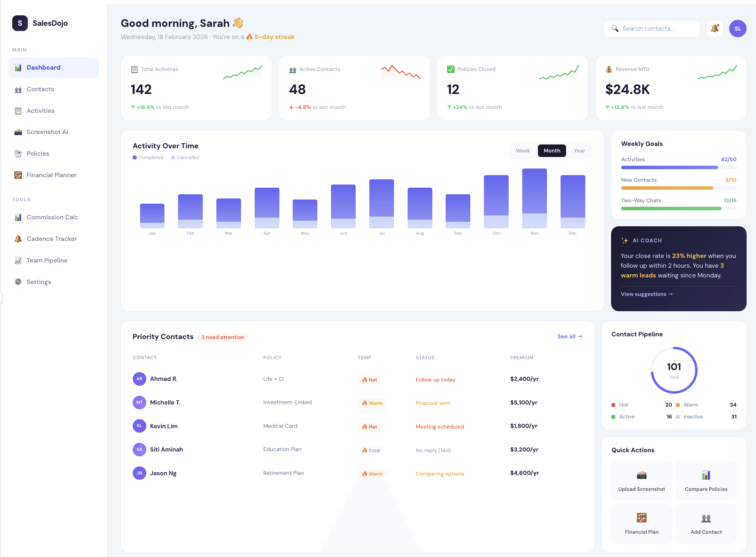Select the Team Pipeline chart icon
This screenshot has height=557, width=756.
point(18,260)
